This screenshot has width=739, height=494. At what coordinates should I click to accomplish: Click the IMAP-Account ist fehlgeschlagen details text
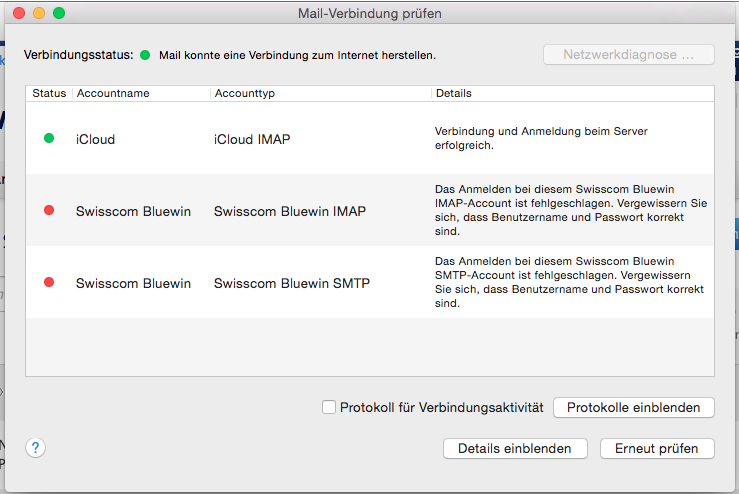(x=571, y=210)
